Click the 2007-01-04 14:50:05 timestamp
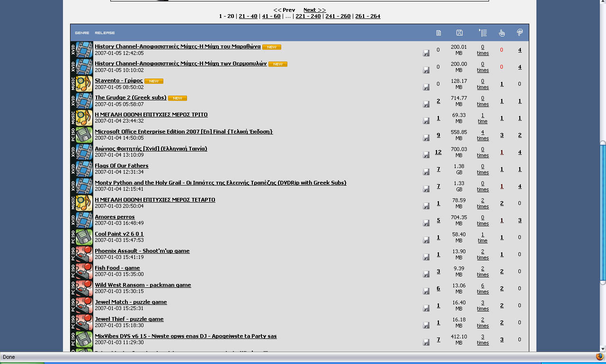606x364 pixels. point(119,138)
